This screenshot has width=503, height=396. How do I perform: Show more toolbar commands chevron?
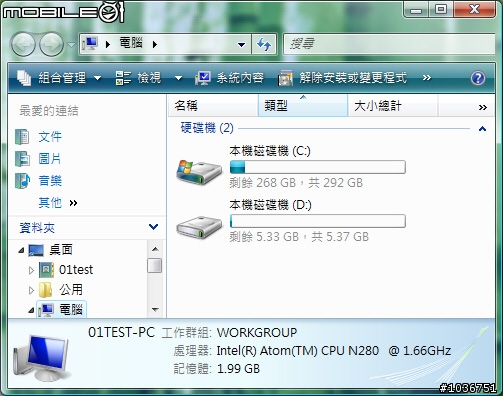(x=427, y=78)
